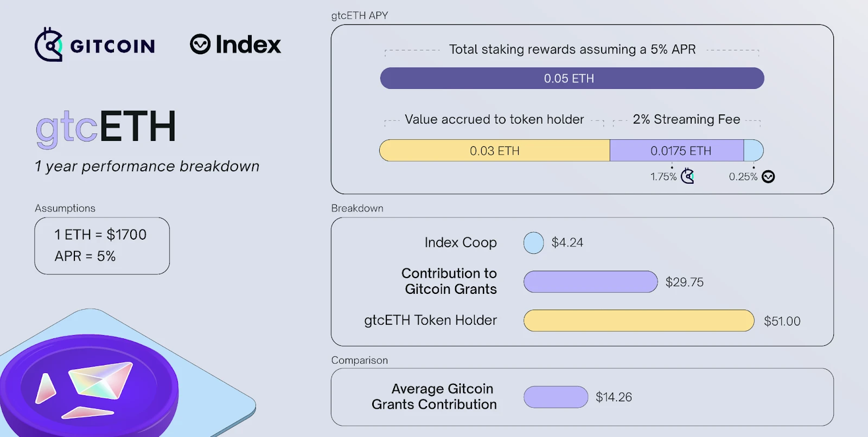Click the gtcETH title text
This screenshot has height=437, width=868.
click(106, 128)
